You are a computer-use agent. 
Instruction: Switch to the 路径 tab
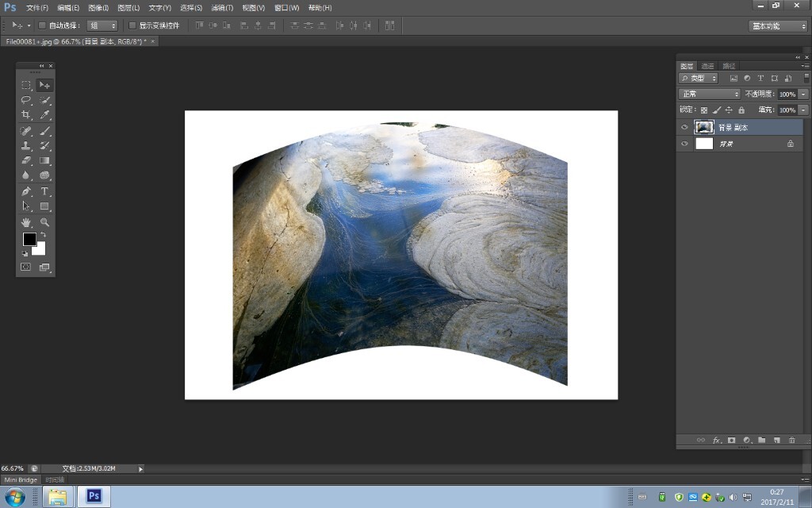click(730, 66)
